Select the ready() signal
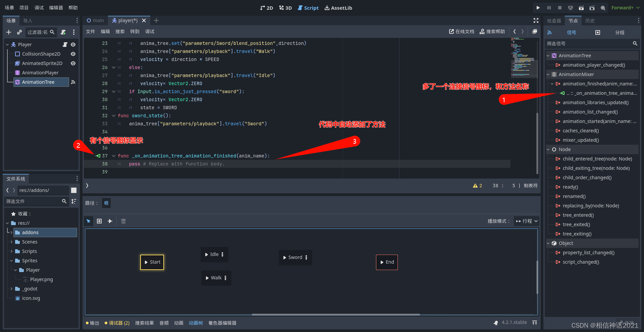 point(570,187)
